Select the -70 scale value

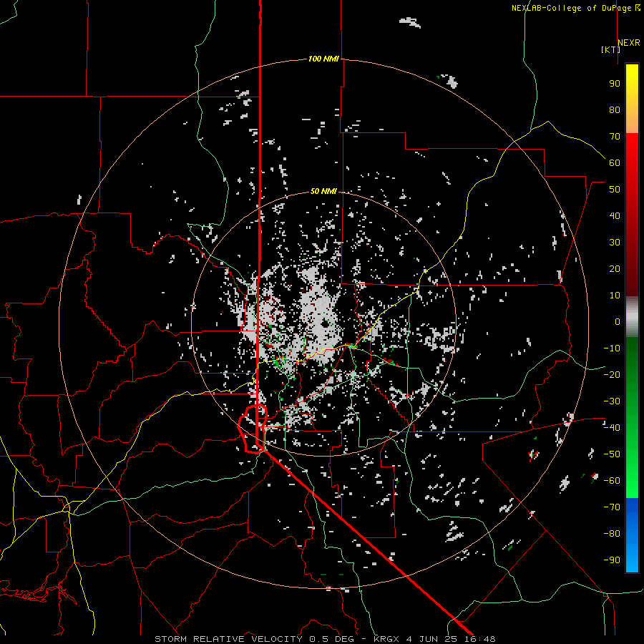click(612, 507)
